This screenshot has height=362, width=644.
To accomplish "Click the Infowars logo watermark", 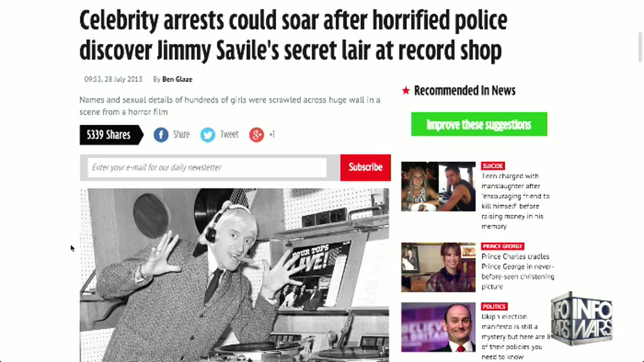I will 582,319.
